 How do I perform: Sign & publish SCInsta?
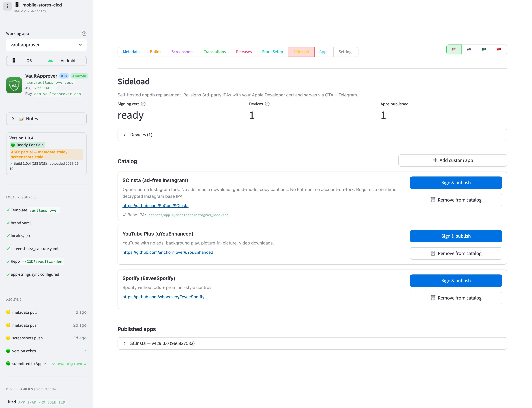pyautogui.click(x=456, y=183)
